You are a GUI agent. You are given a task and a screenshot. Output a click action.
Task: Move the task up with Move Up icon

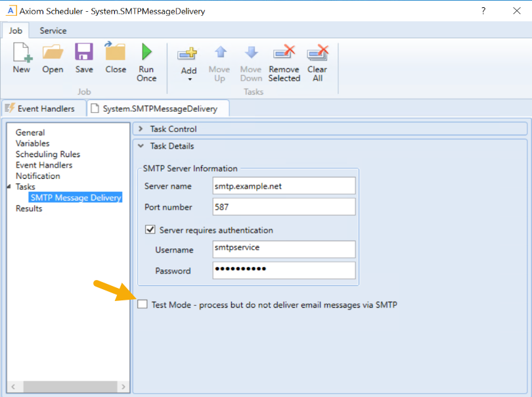coord(221,52)
